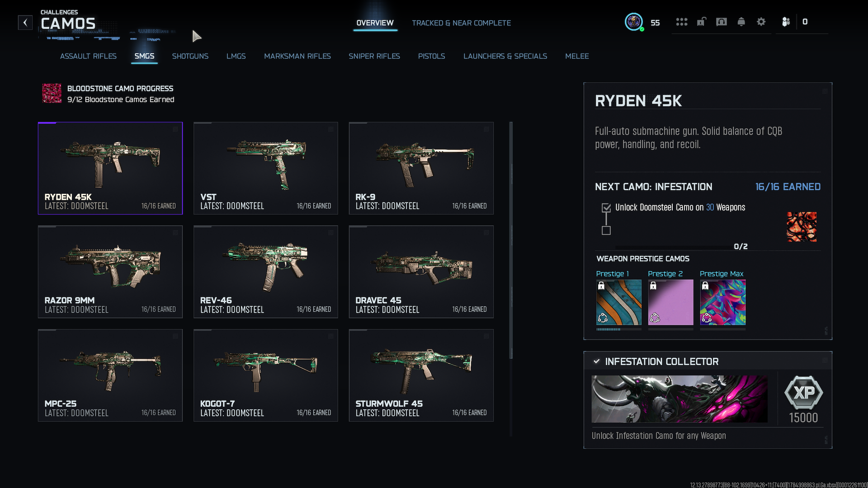This screenshot has width=868, height=488.
Task: Click the XP reward badge
Action: click(x=803, y=392)
